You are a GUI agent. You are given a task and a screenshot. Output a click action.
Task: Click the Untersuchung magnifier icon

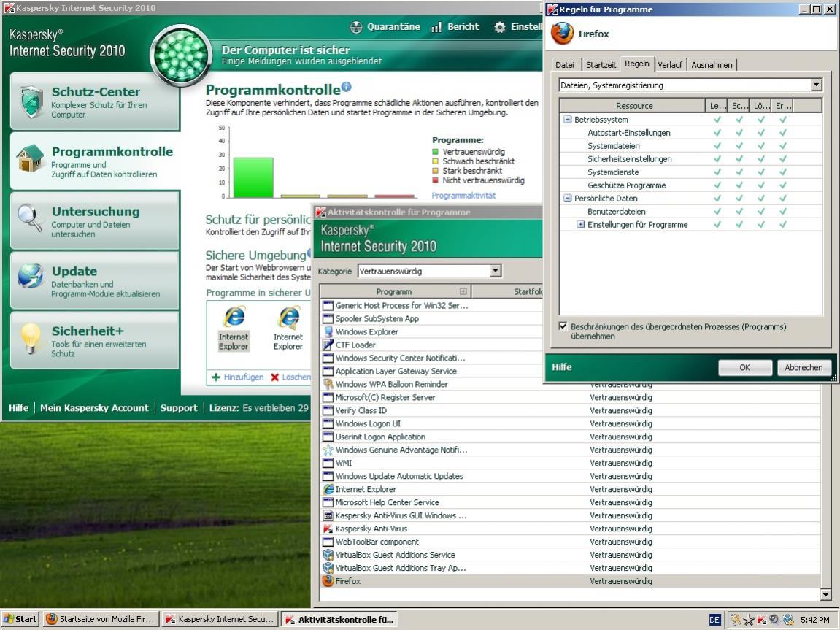[30, 218]
